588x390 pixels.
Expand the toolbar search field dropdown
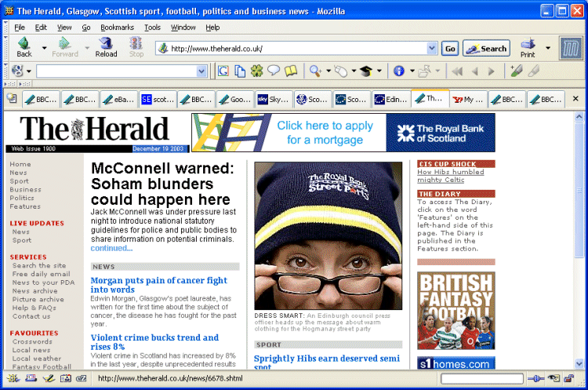201,71
